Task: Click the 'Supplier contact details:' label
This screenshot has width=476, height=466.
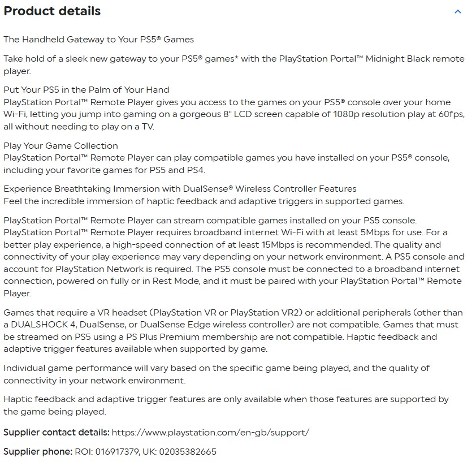Action: [x=57, y=433]
